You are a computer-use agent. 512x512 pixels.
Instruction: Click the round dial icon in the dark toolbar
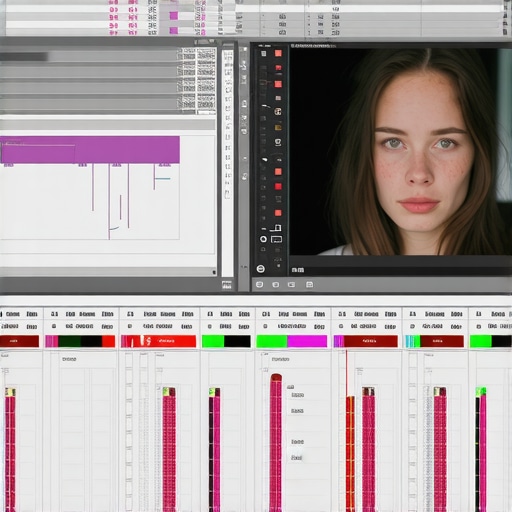point(278,111)
